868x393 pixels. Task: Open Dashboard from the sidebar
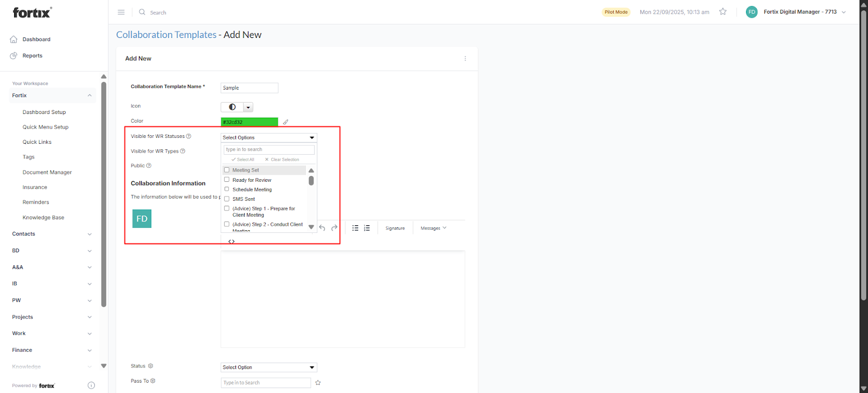click(36, 40)
